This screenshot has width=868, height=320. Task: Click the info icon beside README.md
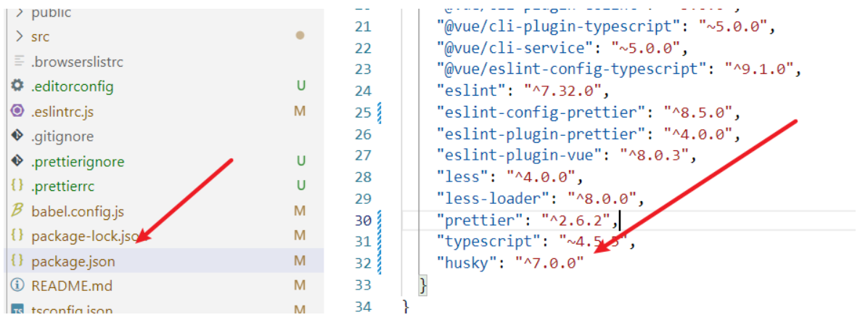pos(17,286)
